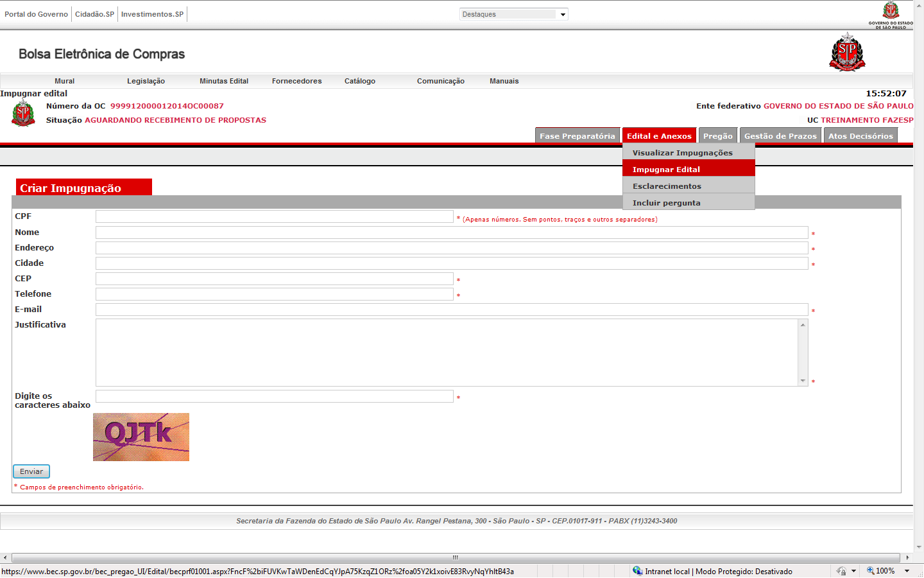Focus the captcha characters input field

tap(275, 396)
